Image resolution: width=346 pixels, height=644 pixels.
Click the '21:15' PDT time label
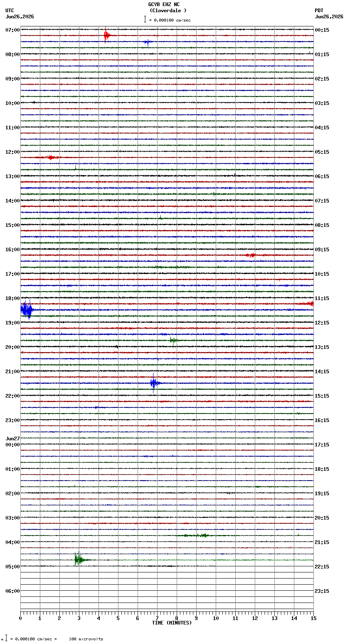coord(322,542)
